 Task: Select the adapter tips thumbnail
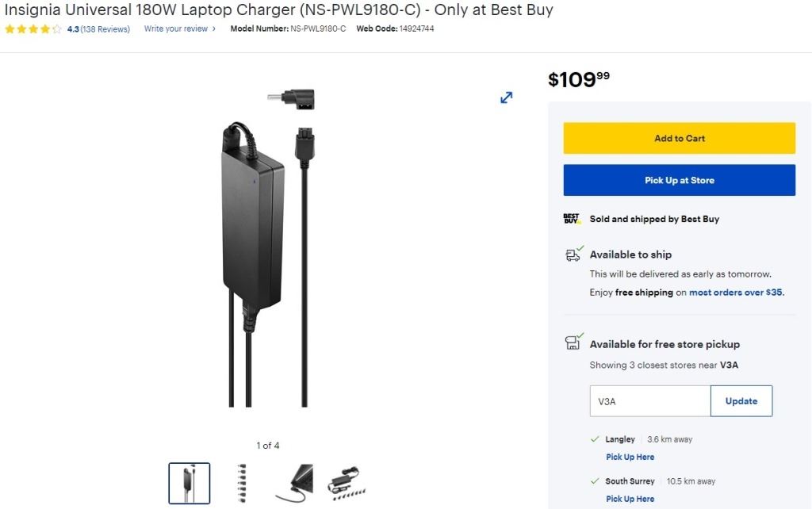click(241, 483)
